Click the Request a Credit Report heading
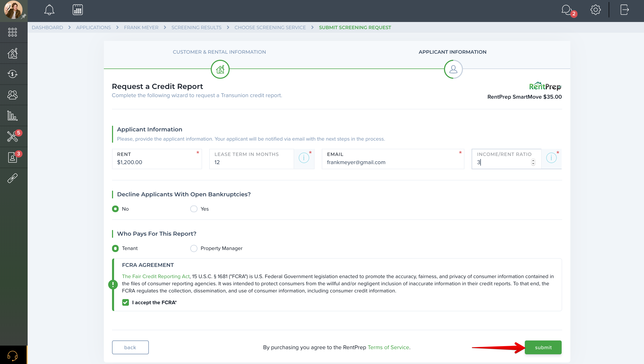The image size is (644, 364). click(x=157, y=86)
